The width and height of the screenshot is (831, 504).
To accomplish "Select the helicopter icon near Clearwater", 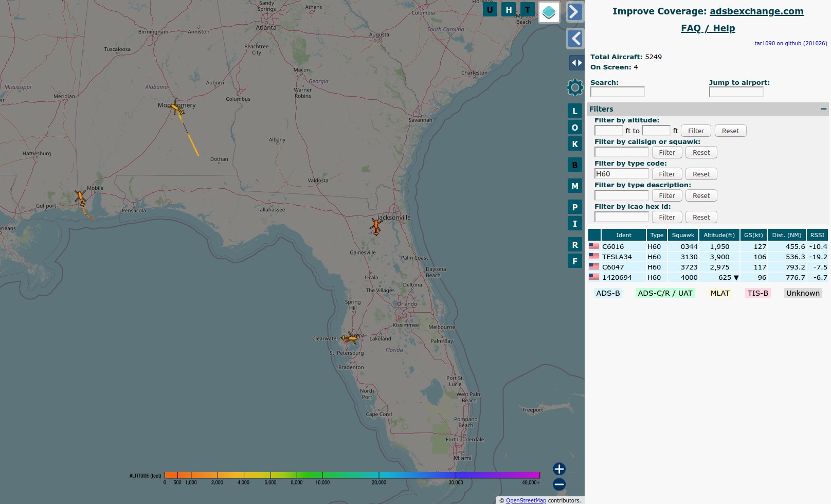I will [350, 338].
